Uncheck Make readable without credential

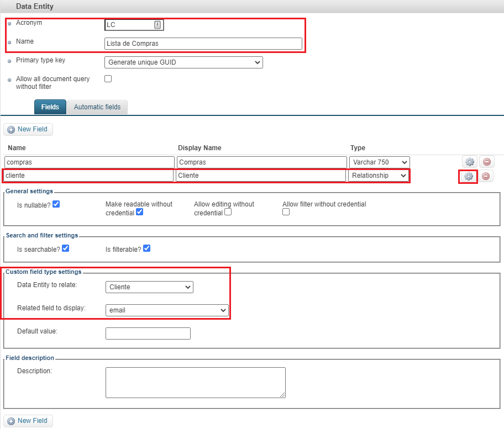[x=139, y=212]
